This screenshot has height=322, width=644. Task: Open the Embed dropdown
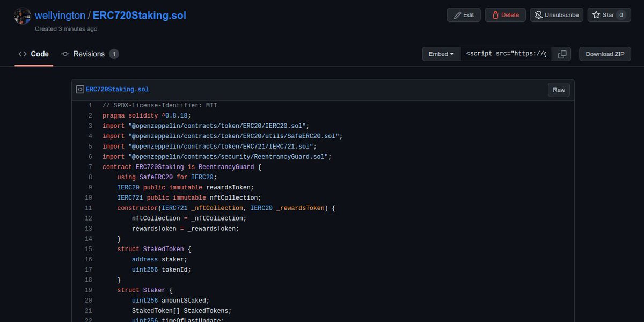(x=442, y=54)
